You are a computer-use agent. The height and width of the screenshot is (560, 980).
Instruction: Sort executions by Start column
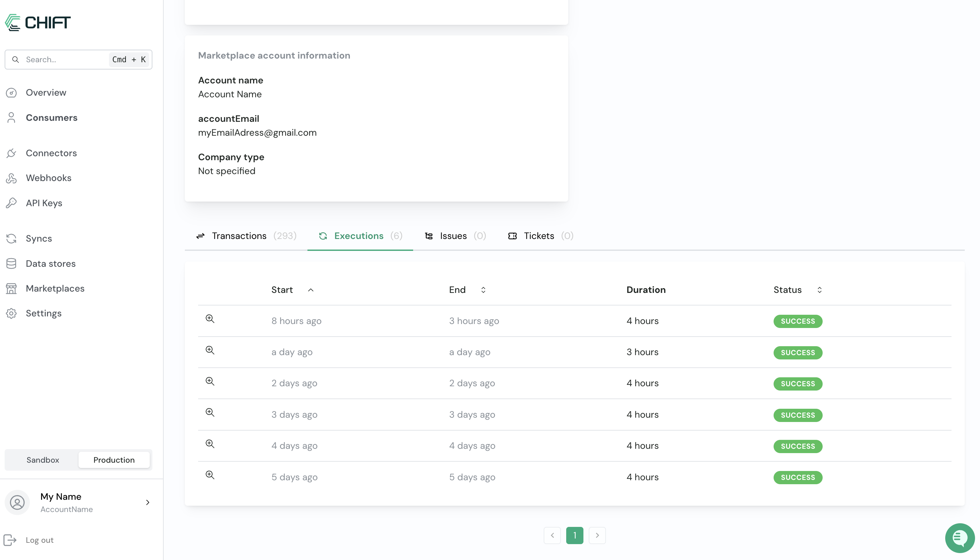pos(311,290)
